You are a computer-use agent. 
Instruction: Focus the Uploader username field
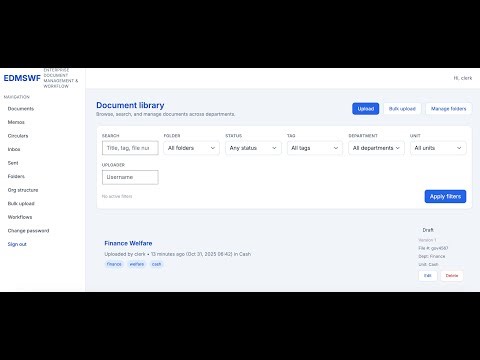(130, 177)
